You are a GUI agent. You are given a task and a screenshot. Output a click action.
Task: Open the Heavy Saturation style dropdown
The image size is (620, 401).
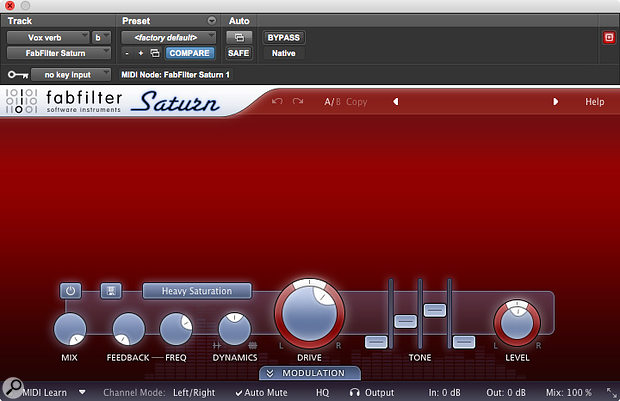tap(197, 291)
